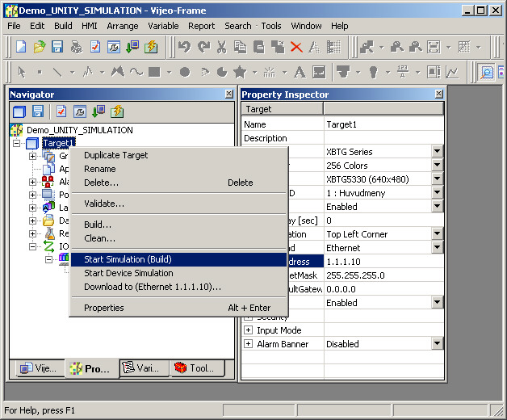Click the New Target icon in Navigator toolbar

(x=19, y=111)
